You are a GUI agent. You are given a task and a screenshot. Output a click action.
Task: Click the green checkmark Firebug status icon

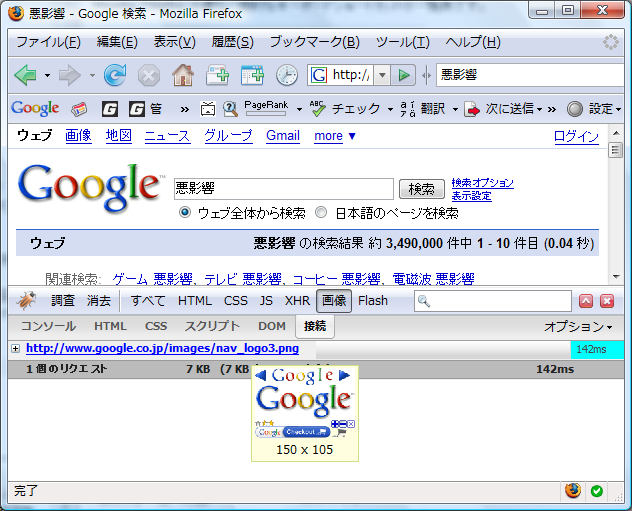597,491
